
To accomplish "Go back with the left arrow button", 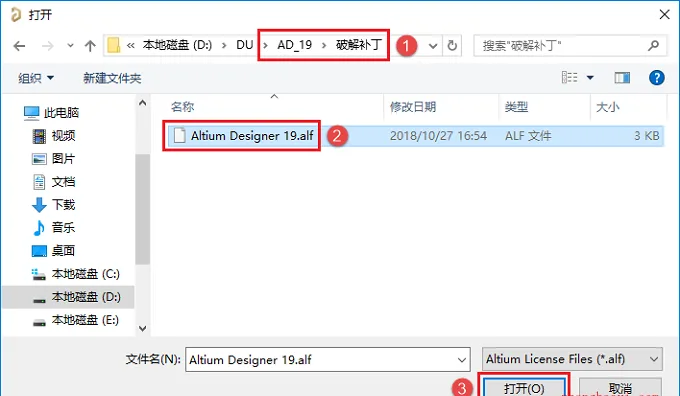I will click(20, 46).
